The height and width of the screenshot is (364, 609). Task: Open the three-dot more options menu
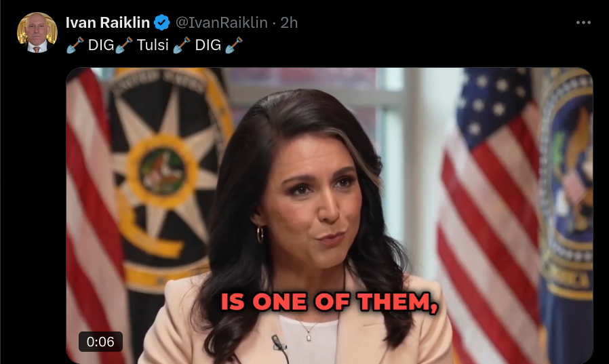[583, 23]
